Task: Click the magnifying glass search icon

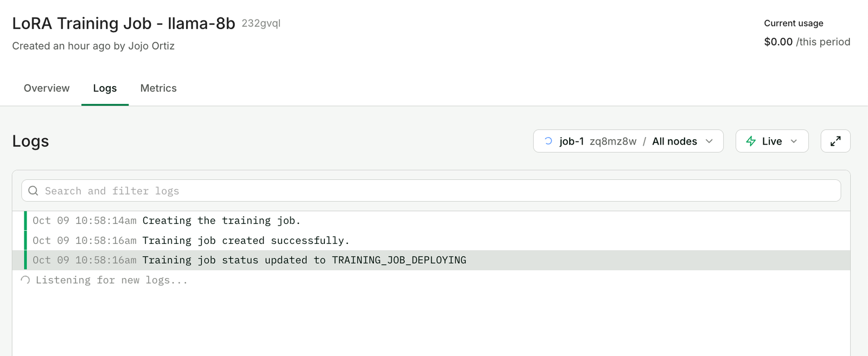Action: (33, 191)
